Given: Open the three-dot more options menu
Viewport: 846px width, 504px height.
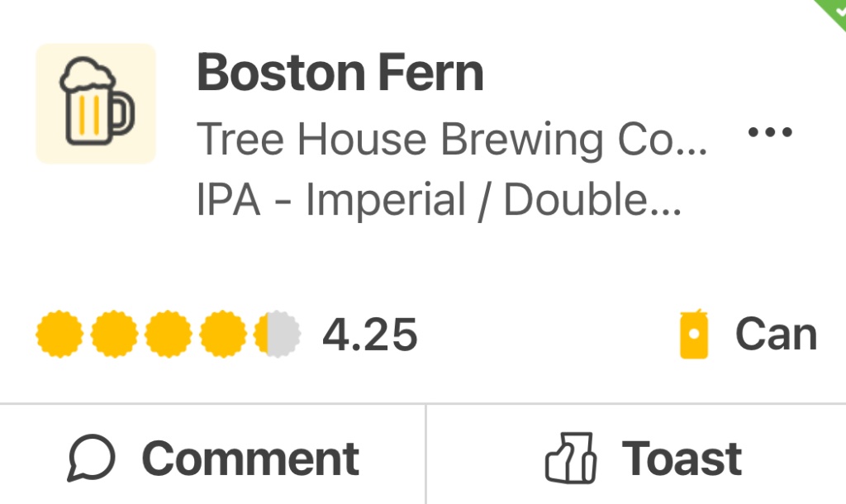Looking at the screenshot, I should (769, 132).
